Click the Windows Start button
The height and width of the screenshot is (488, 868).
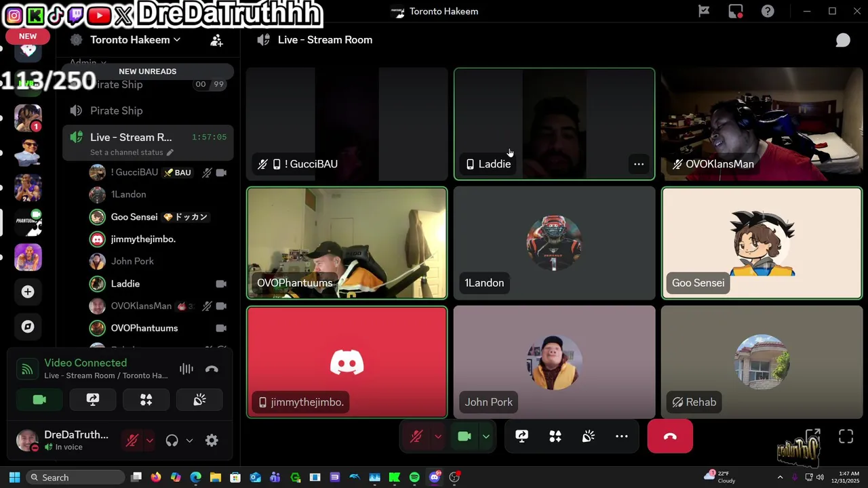tap(14, 477)
